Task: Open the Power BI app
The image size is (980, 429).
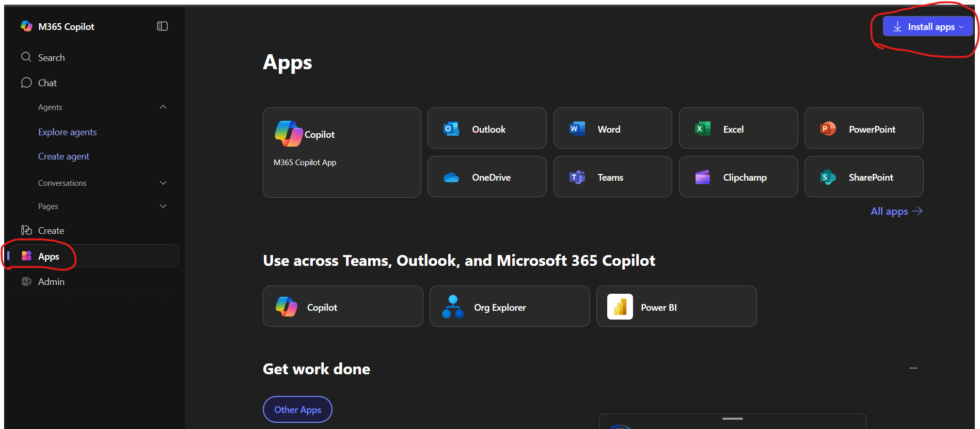Action: [676, 307]
